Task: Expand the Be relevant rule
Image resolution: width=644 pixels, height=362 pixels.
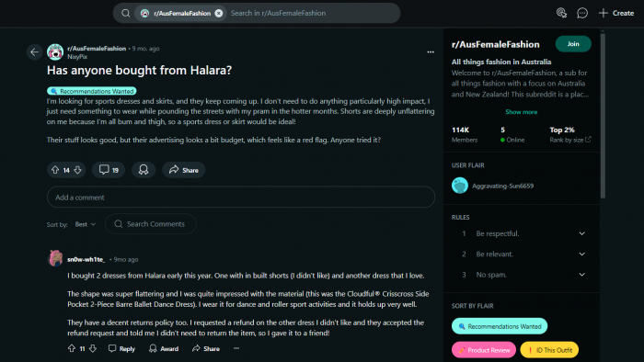Action: [581, 255]
